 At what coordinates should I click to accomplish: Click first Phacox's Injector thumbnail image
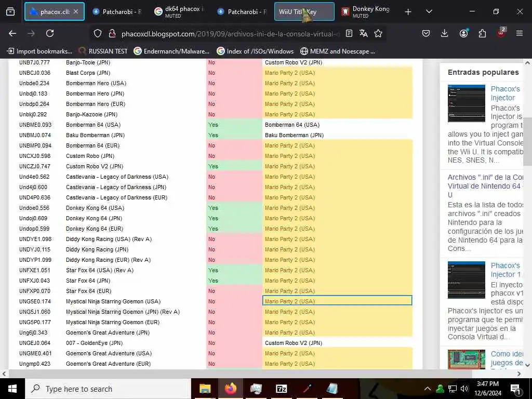click(x=466, y=103)
